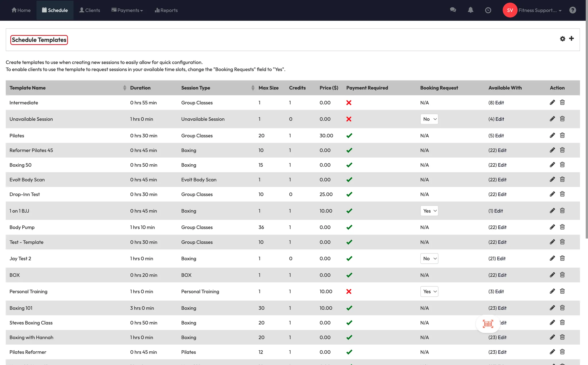Edit the Pilates template with pencil icon
Viewport: 588px width, 365px height.
[x=552, y=135]
